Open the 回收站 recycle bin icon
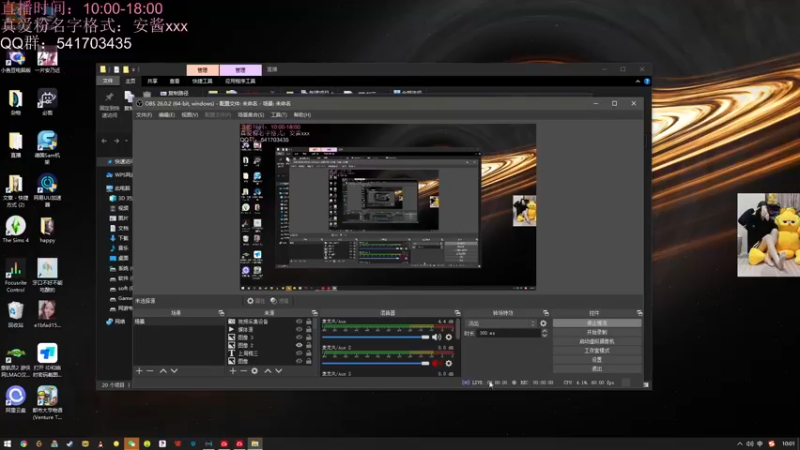 [x=15, y=314]
